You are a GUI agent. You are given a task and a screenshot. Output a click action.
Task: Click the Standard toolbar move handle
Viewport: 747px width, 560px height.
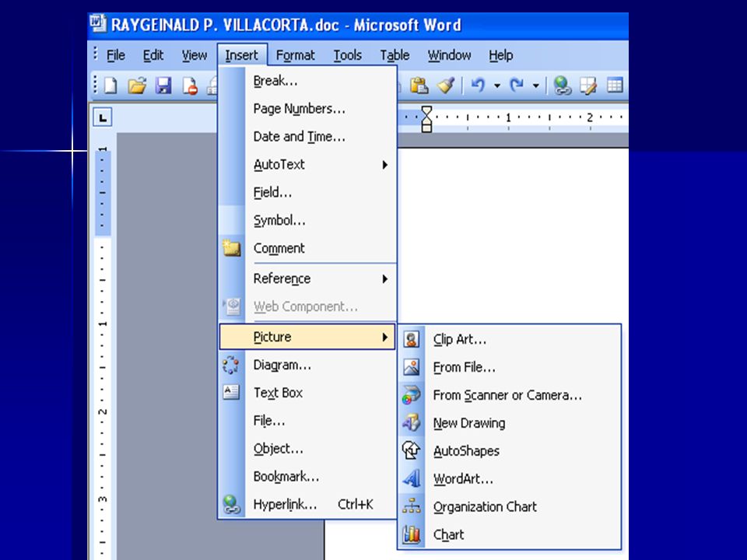tap(95, 86)
